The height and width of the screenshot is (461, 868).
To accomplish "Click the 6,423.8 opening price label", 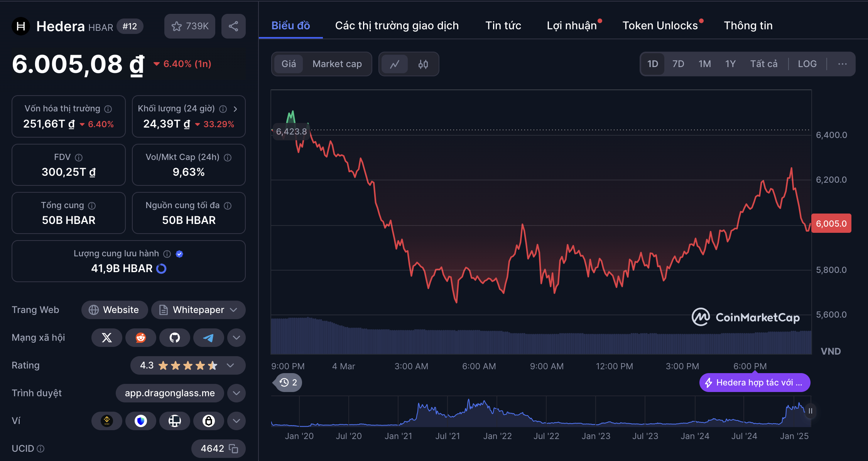I will tap(291, 131).
